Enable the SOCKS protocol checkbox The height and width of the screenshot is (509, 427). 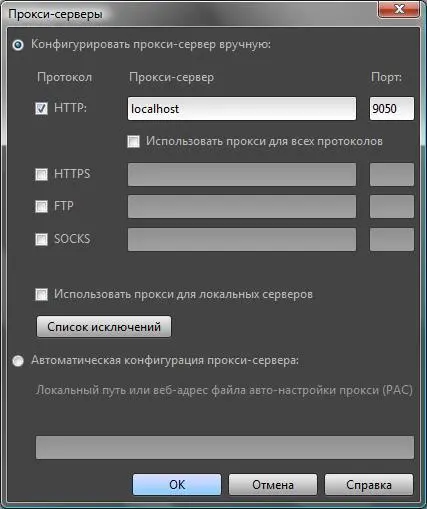pos(42,239)
